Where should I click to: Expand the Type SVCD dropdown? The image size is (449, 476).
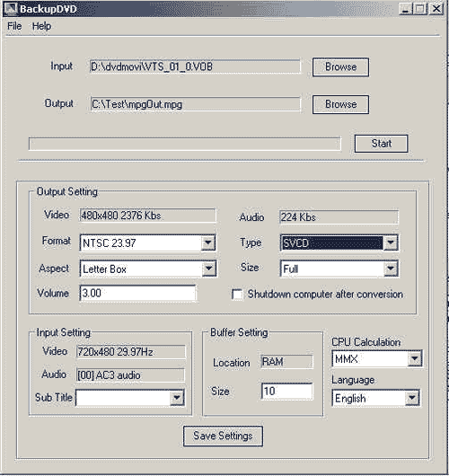tap(391, 242)
